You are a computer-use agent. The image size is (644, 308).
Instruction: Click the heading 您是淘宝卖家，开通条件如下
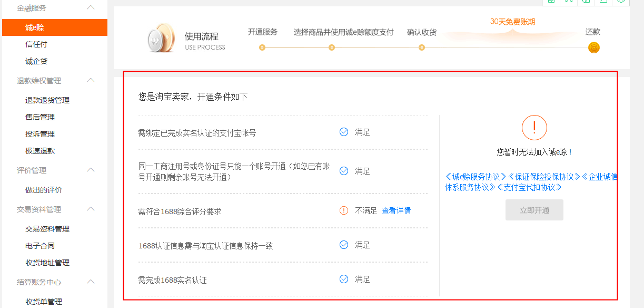193,97
